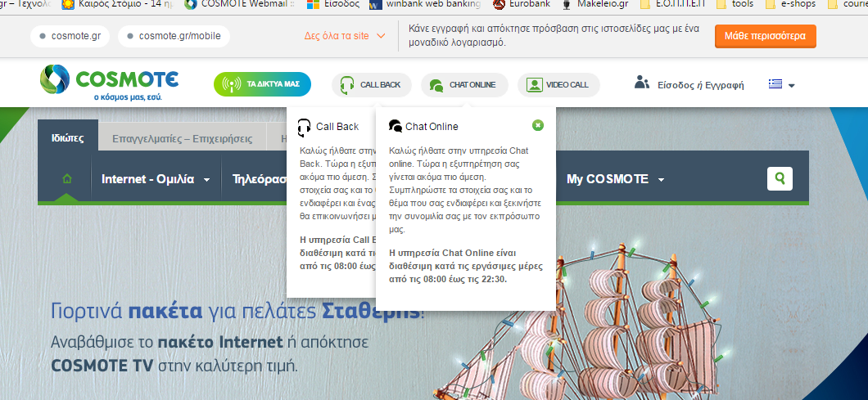The width and height of the screenshot is (868, 400).
Task: Open the ΤΑ ΔΙΚΤΥΑ ΜΑΣ networks button
Action: (262, 84)
